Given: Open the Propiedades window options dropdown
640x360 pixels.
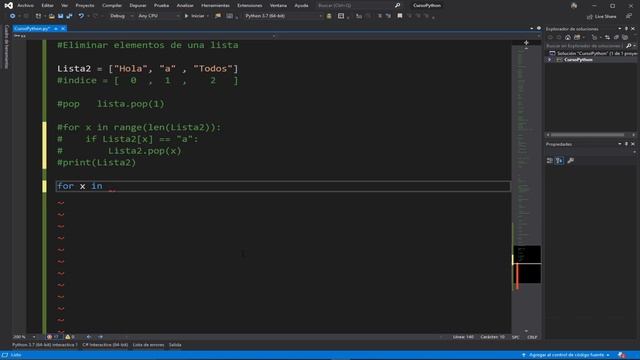Looking at the screenshot, I should pyautogui.click(x=620, y=144).
